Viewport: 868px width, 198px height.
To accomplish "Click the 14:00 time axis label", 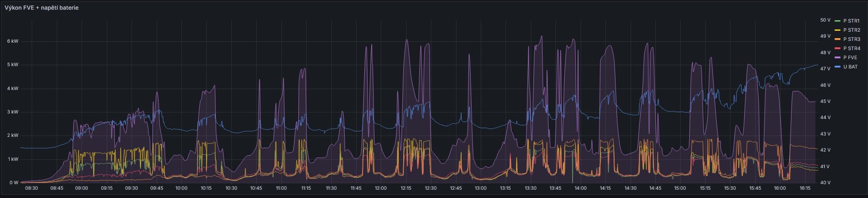I will (x=581, y=188).
